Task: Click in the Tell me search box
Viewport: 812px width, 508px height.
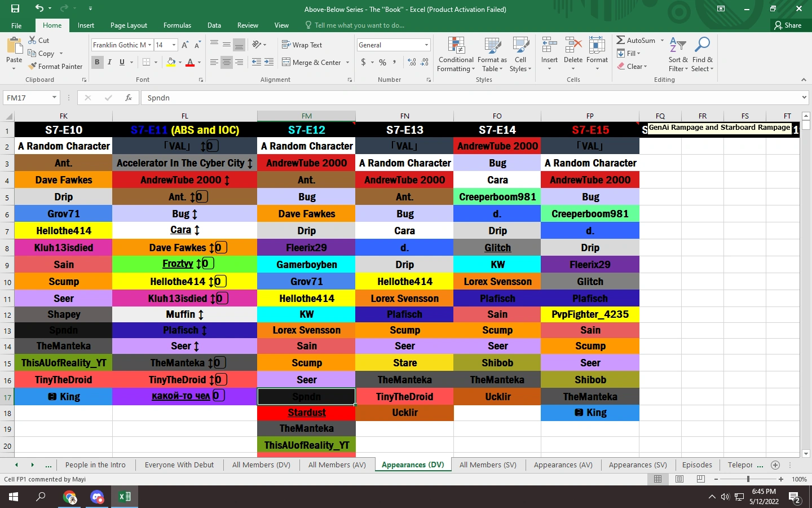Action: click(x=360, y=25)
